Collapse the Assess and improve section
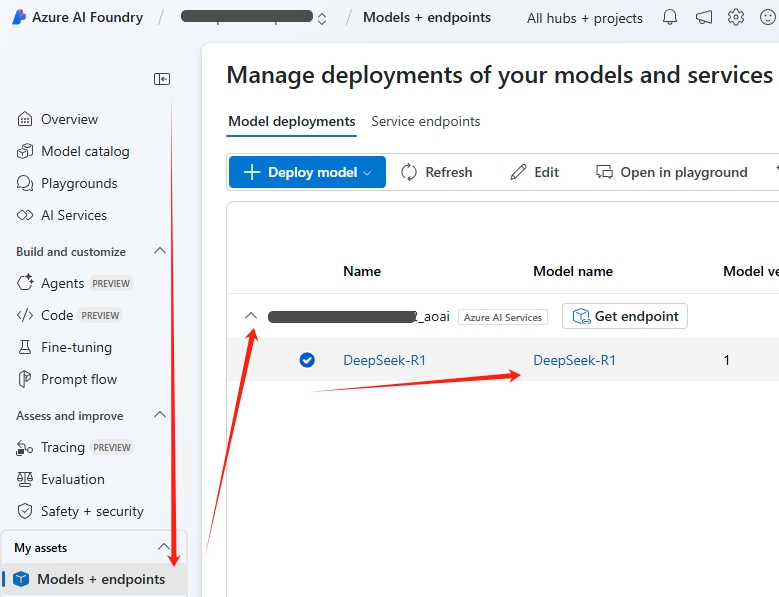779x597 pixels. (x=159, y=415)
